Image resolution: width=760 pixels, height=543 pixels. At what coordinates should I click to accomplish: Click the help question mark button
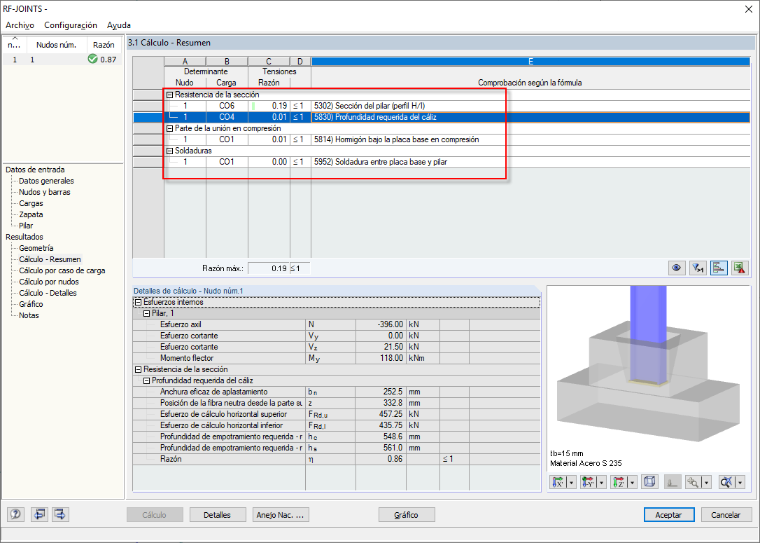[x=16, y=514]
